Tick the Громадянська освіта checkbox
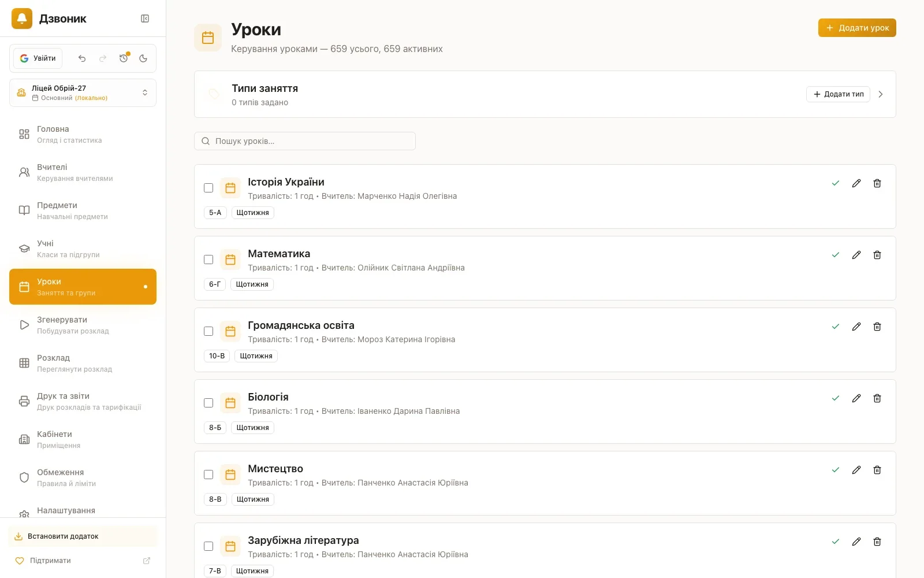 pos(208,331)
